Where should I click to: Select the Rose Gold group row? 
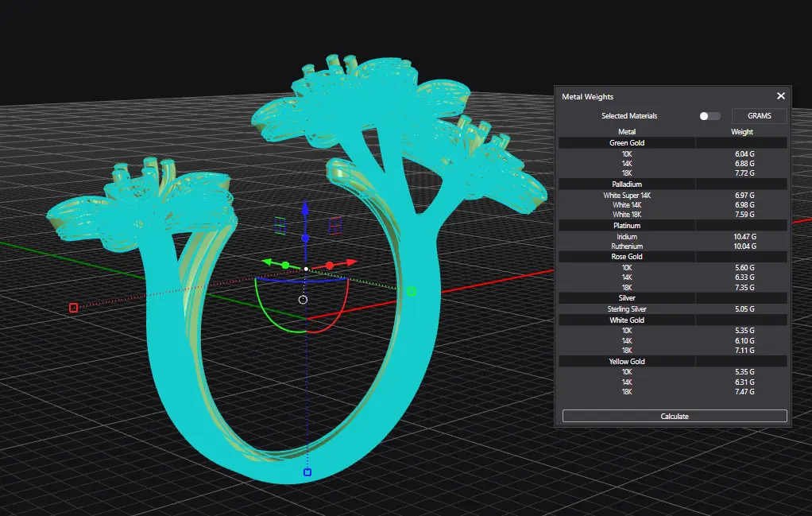673,257
